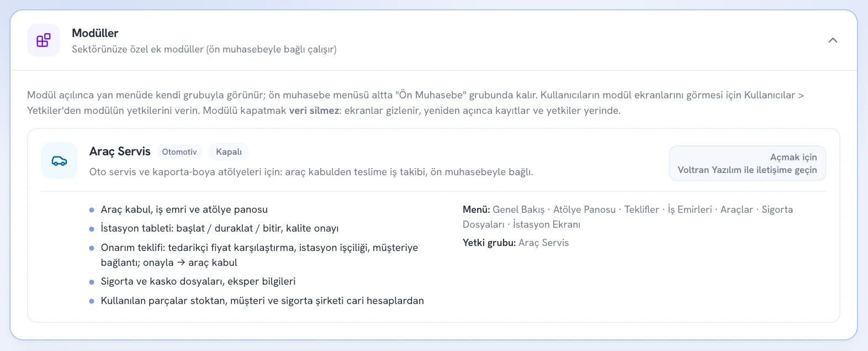Click "Araçlar" in the menu list

click(x=737, y=209)
